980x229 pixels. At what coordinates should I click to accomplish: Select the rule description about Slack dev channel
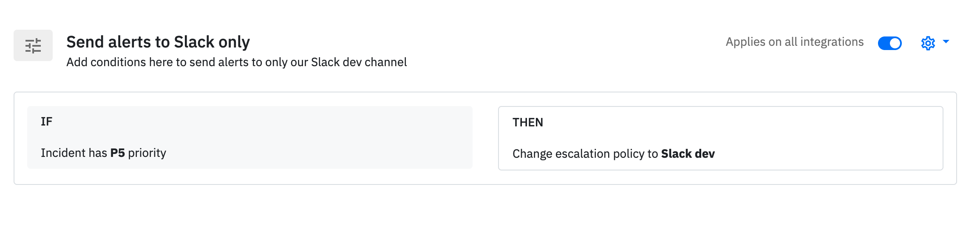click(x=237, y=62)
